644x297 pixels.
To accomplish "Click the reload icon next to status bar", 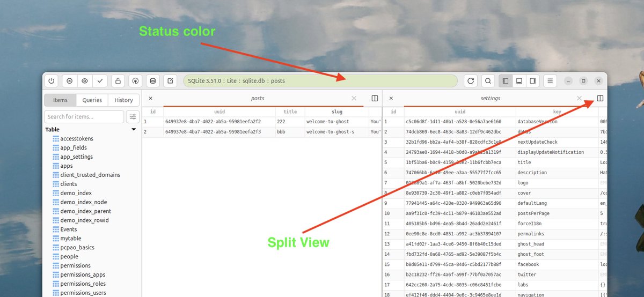I will click(x=471, y=81).
